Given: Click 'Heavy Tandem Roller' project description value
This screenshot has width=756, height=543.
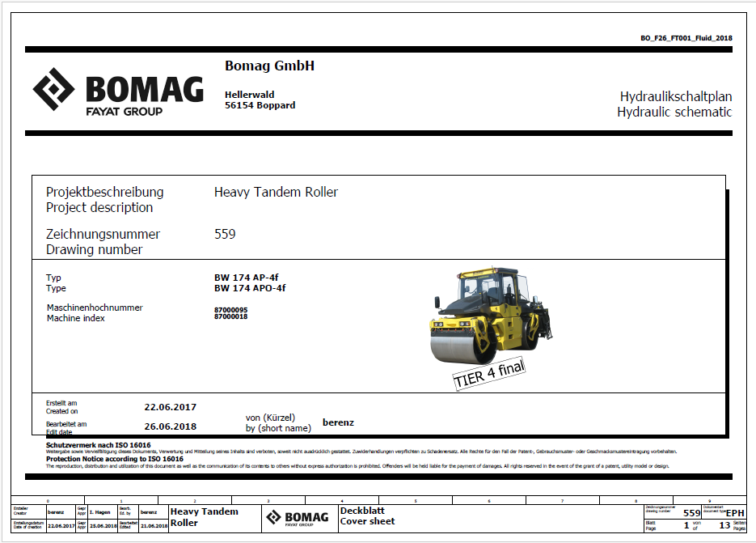Looking at the screenshot, I should click(x=276, y=192).
